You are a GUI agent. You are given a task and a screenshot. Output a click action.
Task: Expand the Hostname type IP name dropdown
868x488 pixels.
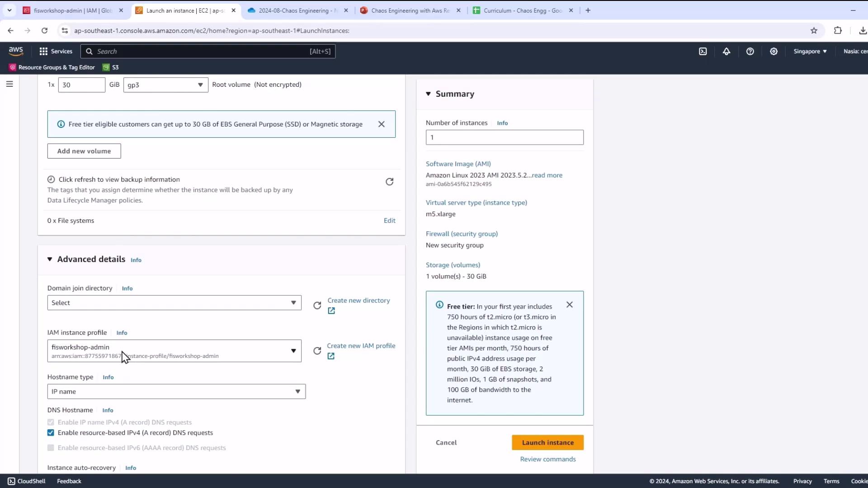coord(176,392)
